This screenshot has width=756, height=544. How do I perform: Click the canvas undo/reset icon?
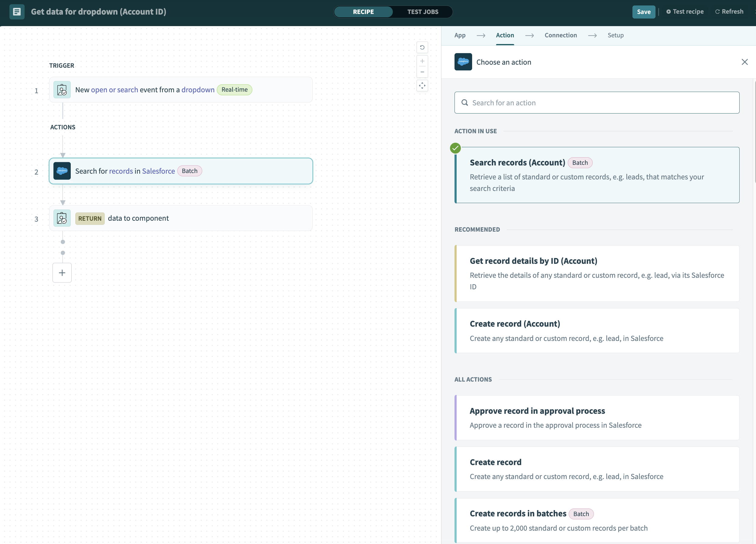[422, 47]
